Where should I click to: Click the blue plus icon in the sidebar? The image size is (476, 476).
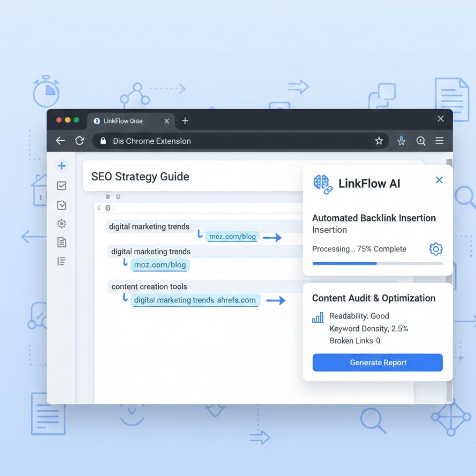[x=61, y=166]
